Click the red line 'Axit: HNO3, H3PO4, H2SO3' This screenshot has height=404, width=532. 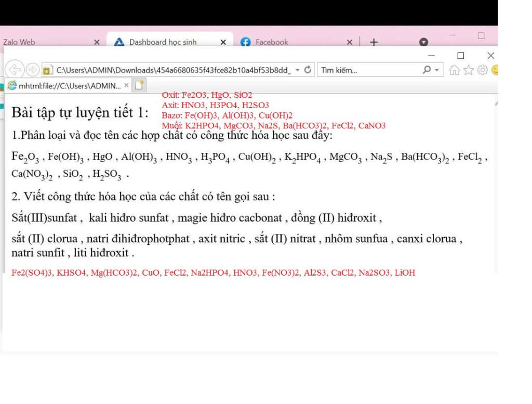point(216,105)
